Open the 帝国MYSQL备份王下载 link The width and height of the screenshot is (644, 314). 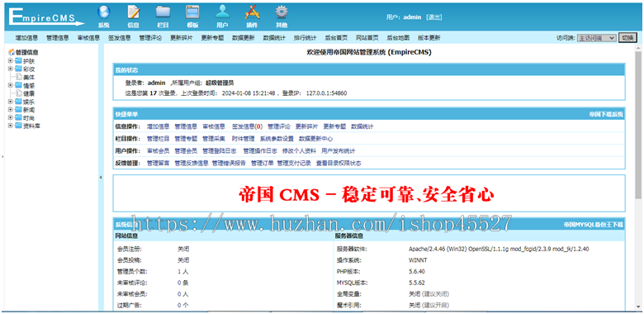594,225
